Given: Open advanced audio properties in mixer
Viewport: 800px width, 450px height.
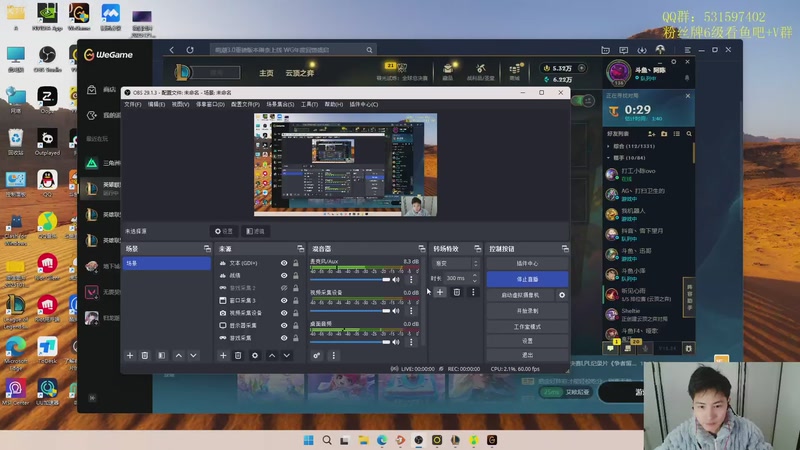Looking at the screenshot, I should [316, 355].
